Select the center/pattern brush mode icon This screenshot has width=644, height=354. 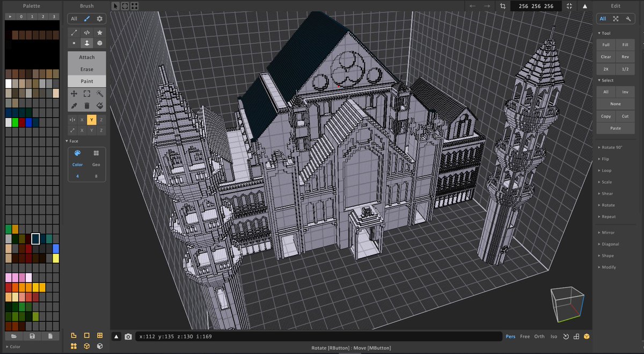tap(87, 32)
